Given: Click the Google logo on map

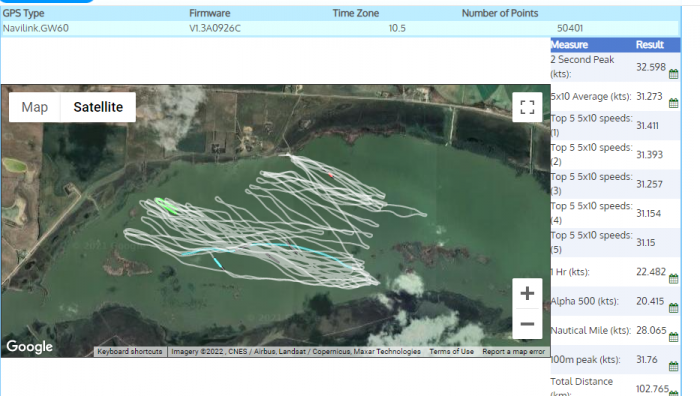Looking at the screenshot, I should point(29,346).
